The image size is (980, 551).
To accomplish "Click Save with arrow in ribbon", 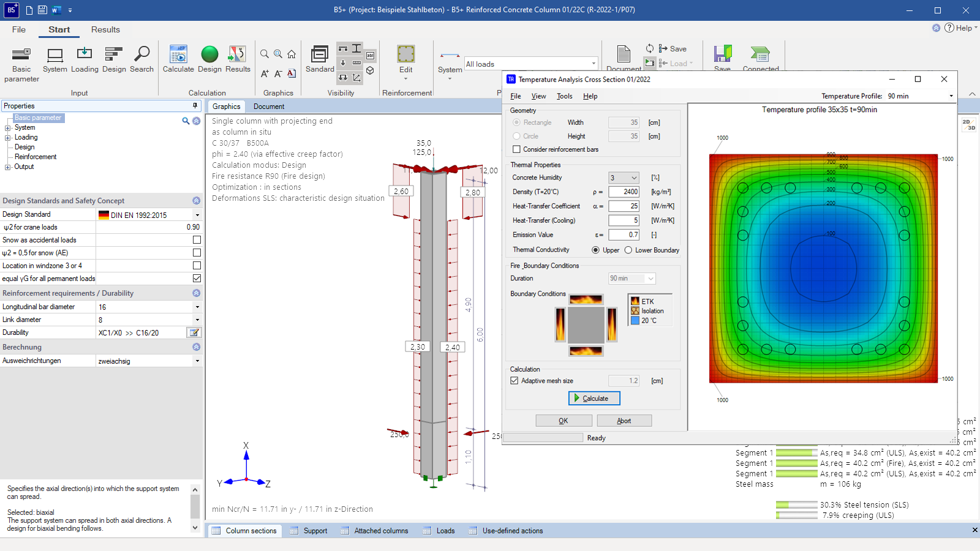I will tap(673, 48).
